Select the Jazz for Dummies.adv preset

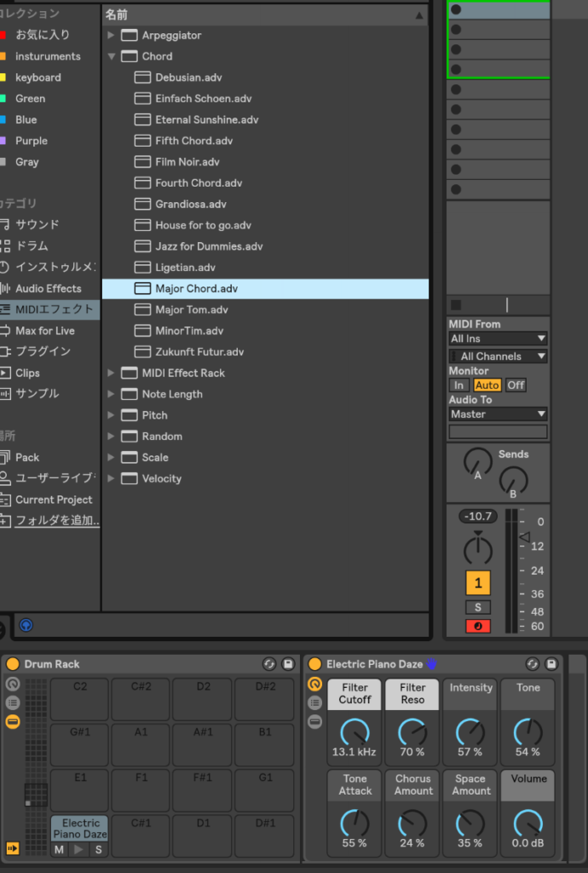pyautogui.click(x=209, y=246)
